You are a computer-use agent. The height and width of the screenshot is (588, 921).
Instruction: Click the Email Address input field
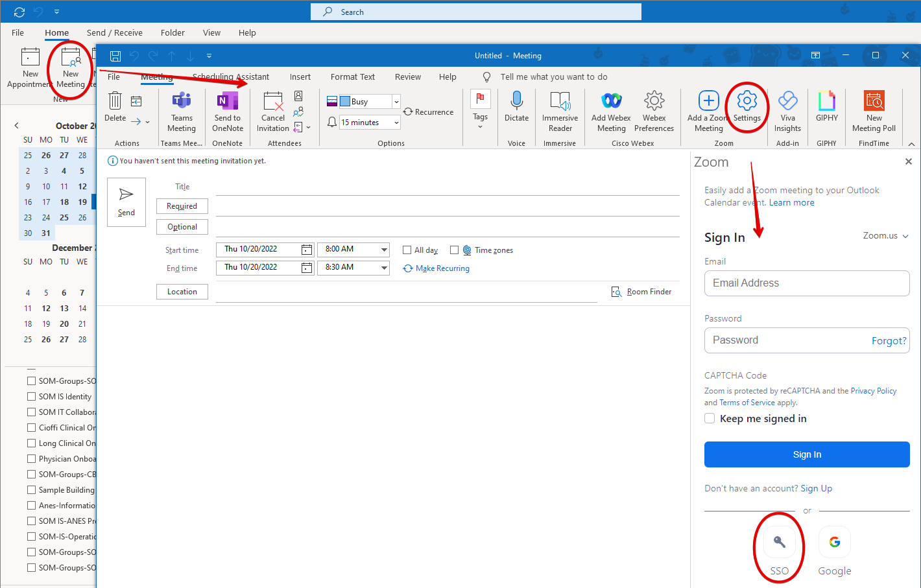click(x=807, y=283)
